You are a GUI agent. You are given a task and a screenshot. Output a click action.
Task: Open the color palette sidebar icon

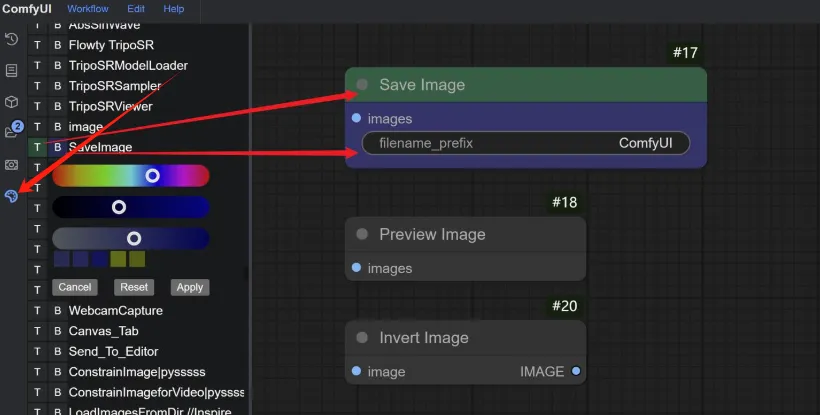coord(11,196)
